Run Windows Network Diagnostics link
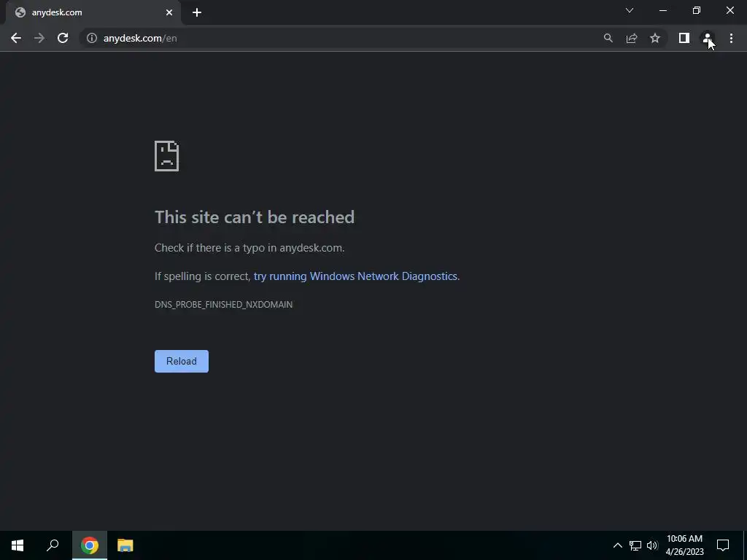Image resolution: width=747 pixels, height=560 pixels. pos(355,276)
